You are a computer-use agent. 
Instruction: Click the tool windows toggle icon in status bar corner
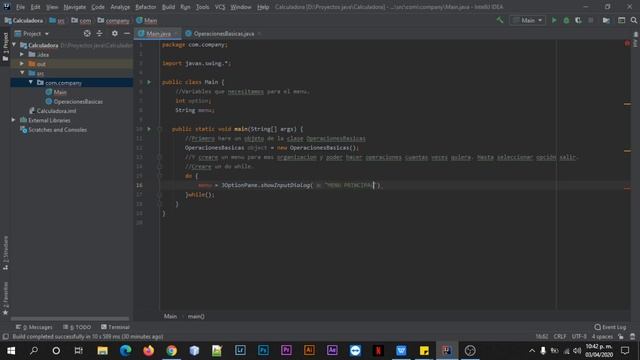(5, 337)
